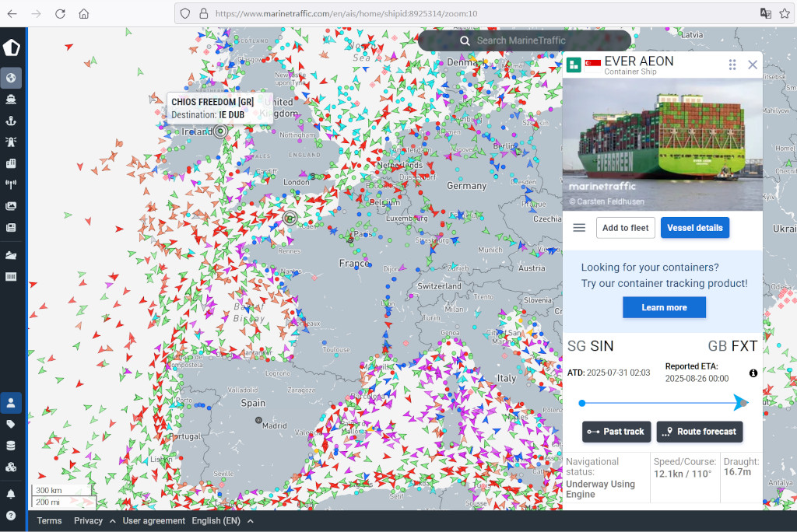The image size is (797, 532).
Task: Show the vessel's Past track
Action: 616,432
